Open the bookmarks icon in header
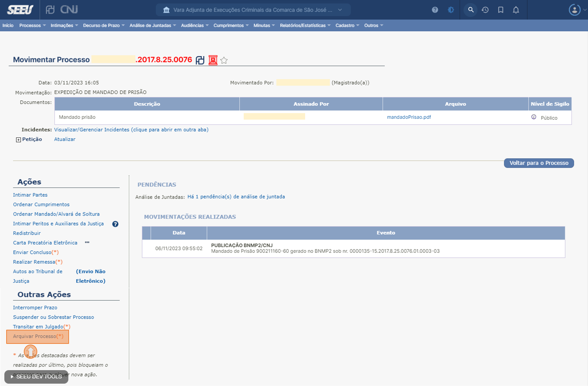588x388 pixels. (x=501, y=10)
